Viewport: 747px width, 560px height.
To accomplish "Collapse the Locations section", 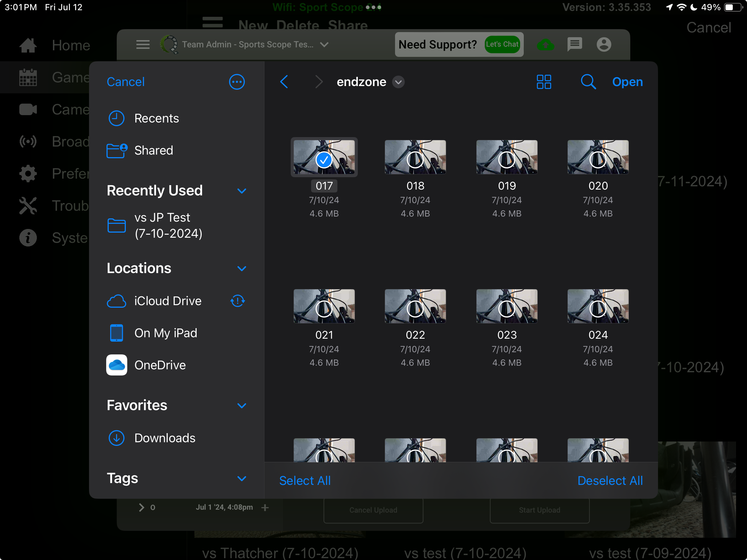I will click(242, 269).
